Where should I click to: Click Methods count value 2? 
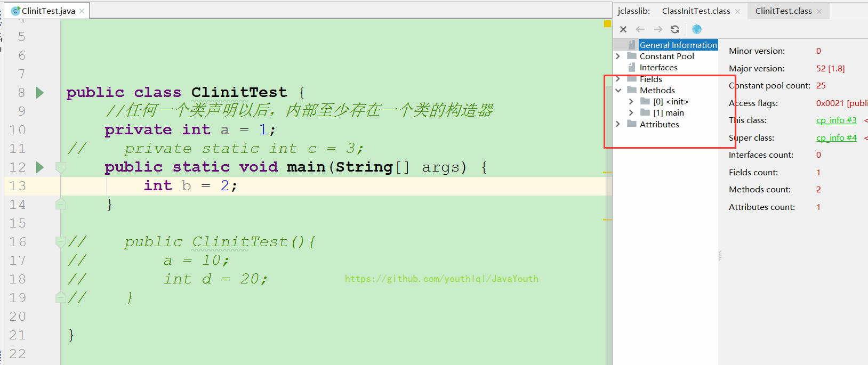click(x=818, y=189)
